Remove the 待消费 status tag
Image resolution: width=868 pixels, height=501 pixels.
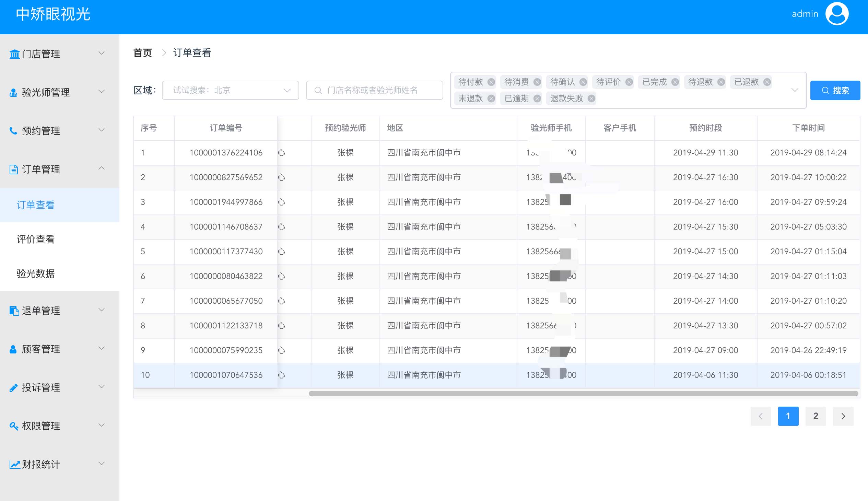tap(537, 82)
